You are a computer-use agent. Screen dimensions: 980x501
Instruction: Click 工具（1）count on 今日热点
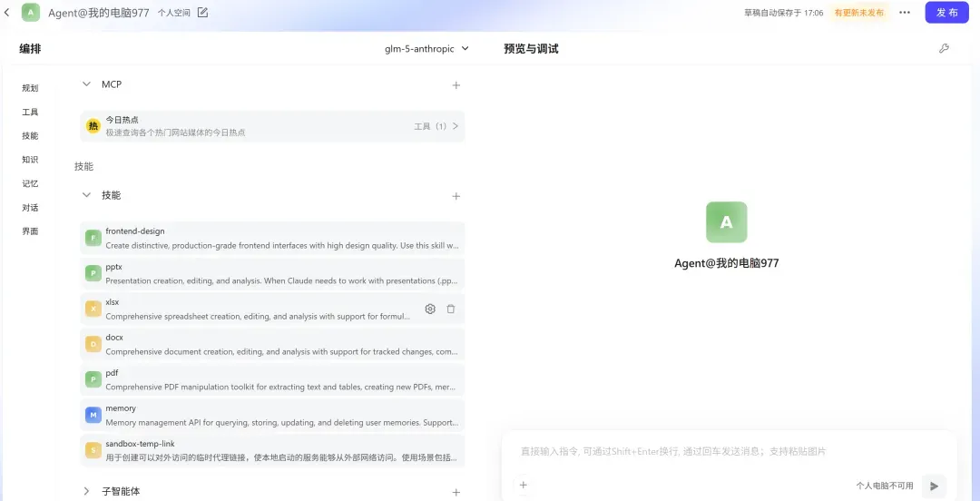click(430, 126)
